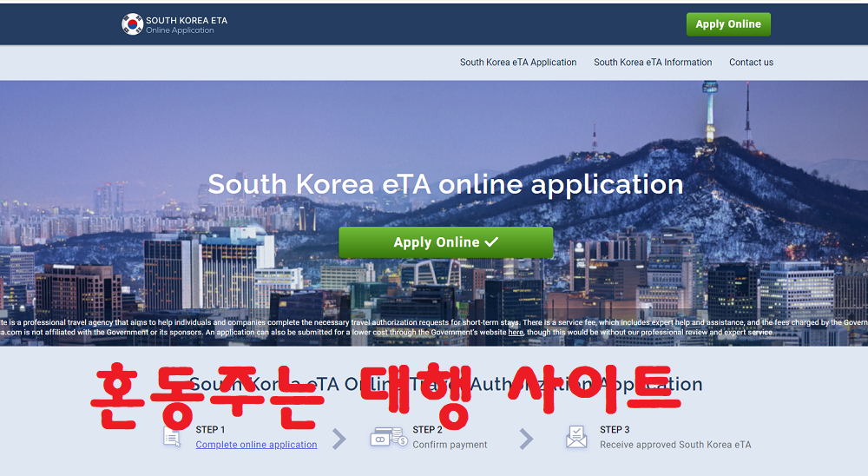The width and height of the screenshot is (868, 476).
Task: Click the Step 2 payment card icon
Action: coord(388,437)
